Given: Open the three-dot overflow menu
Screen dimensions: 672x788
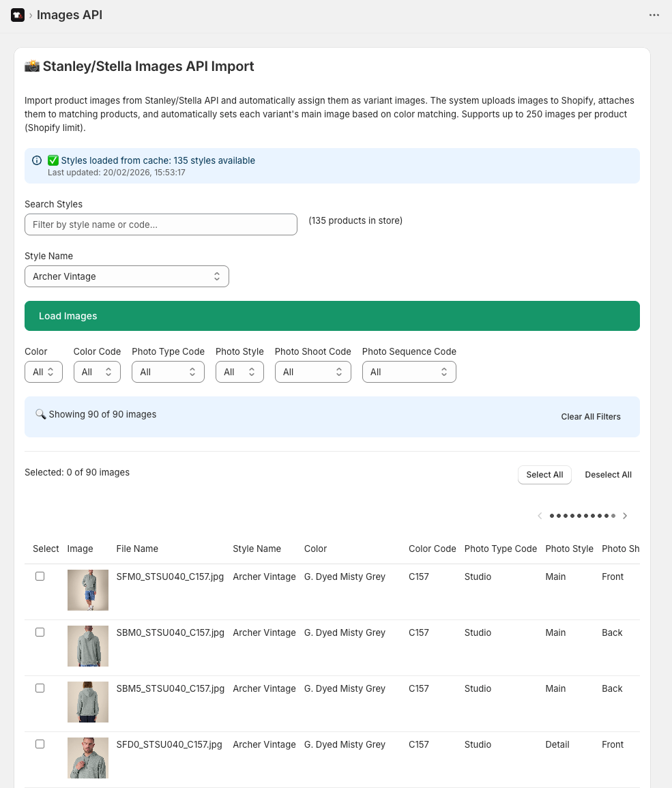Looking at the screenshot, I should point(654,14).
